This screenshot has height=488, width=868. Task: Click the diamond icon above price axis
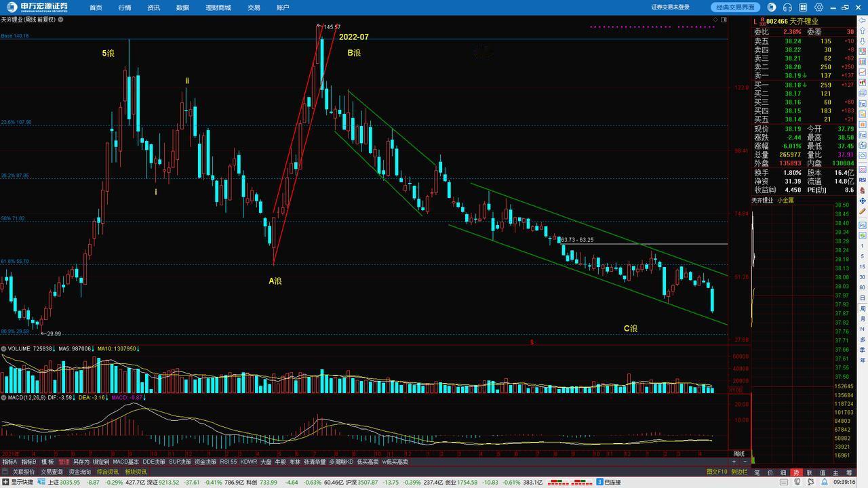[x=714, y=20]
